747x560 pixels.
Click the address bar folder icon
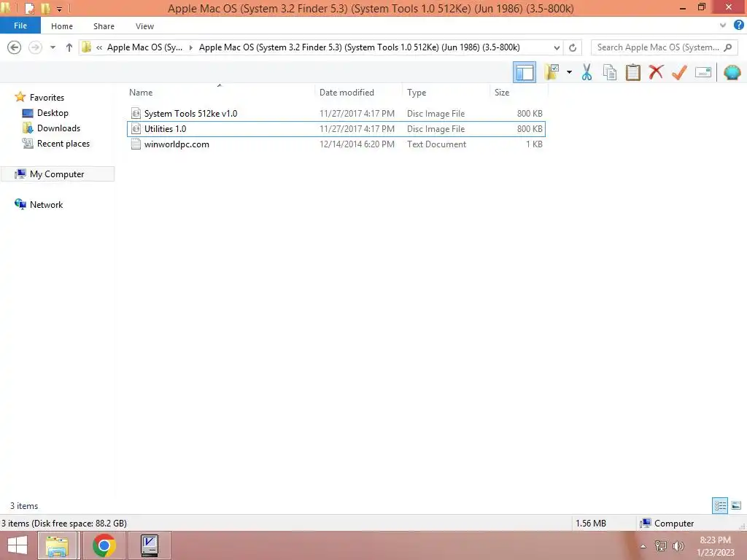86,47
